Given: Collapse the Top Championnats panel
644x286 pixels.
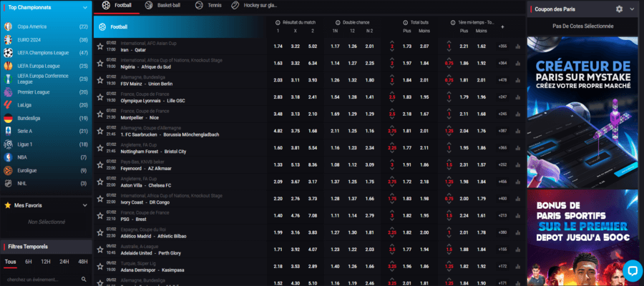Looking at the screenshot, I should coord(85,7).
